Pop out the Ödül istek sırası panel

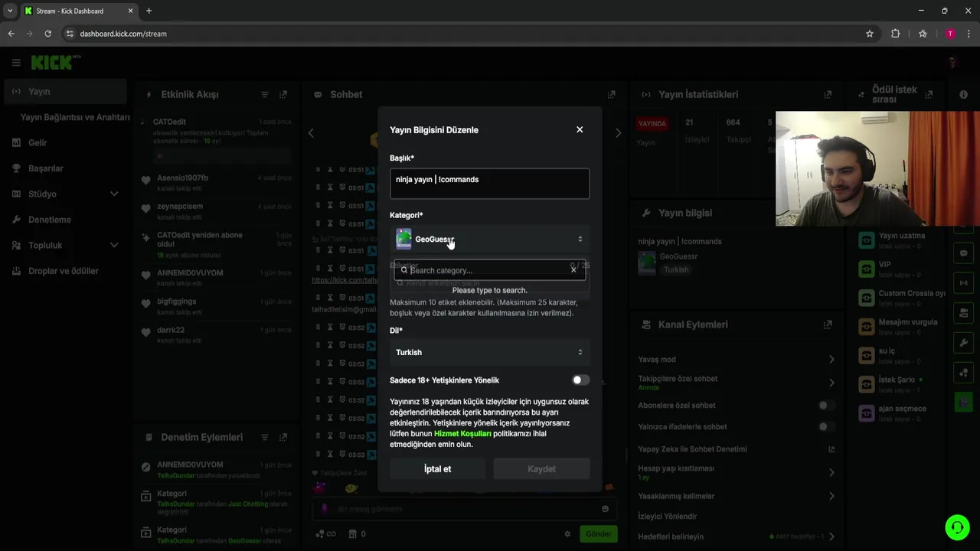click(929, 95)
